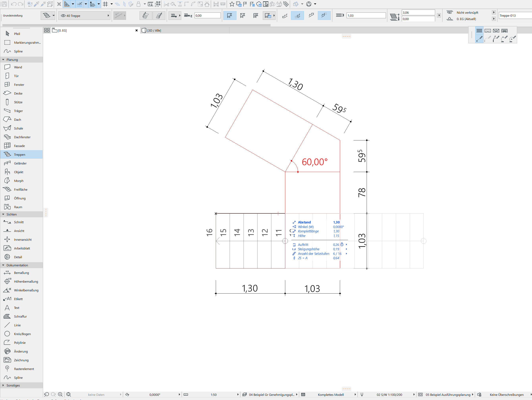Click the undo arrow icon

14,4
